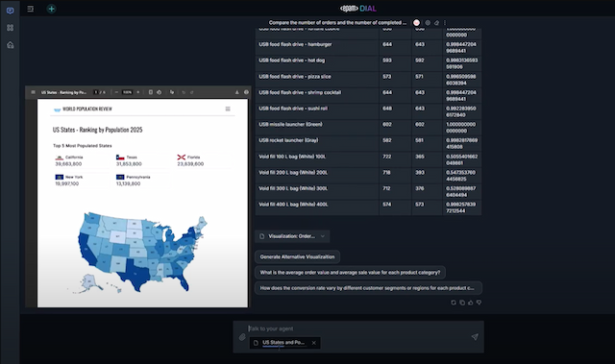Open the marketplace grid icon in left sidebar
Screen dimensions: 615x364
tap(11, 28)
